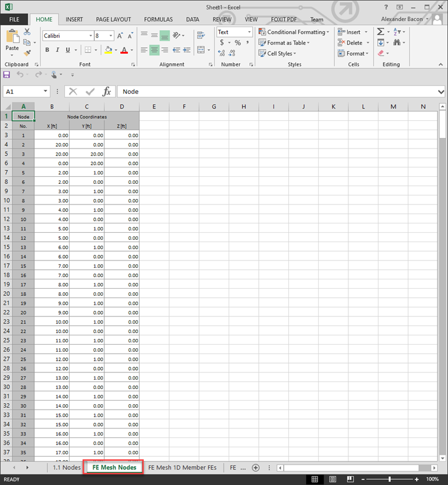Click the Fill Color bucket icon
448x485 pixels.
[108, 50]
